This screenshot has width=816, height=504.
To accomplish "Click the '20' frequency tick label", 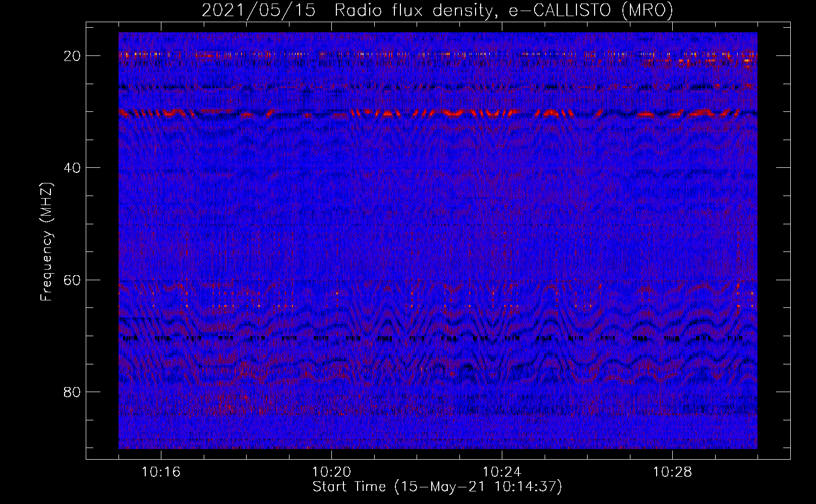I will click(x=72, y=56).
